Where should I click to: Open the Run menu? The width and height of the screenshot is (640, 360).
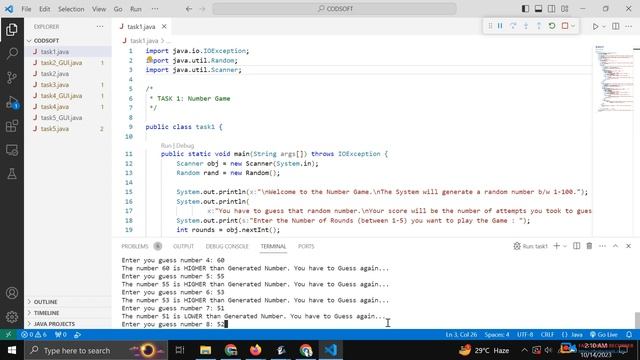136,9
